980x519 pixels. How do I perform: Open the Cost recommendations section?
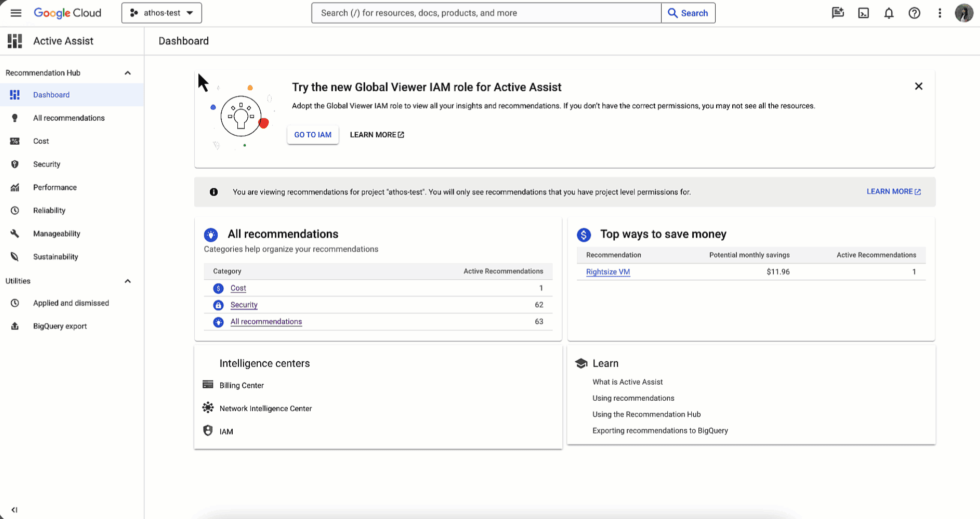[x=41, y=141]
